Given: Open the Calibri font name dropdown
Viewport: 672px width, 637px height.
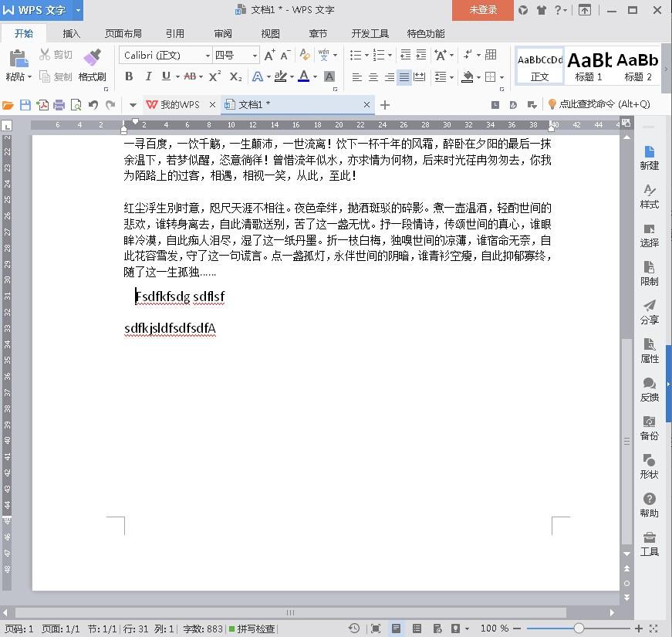Looking at the screenshot, I should click(208, 56).
